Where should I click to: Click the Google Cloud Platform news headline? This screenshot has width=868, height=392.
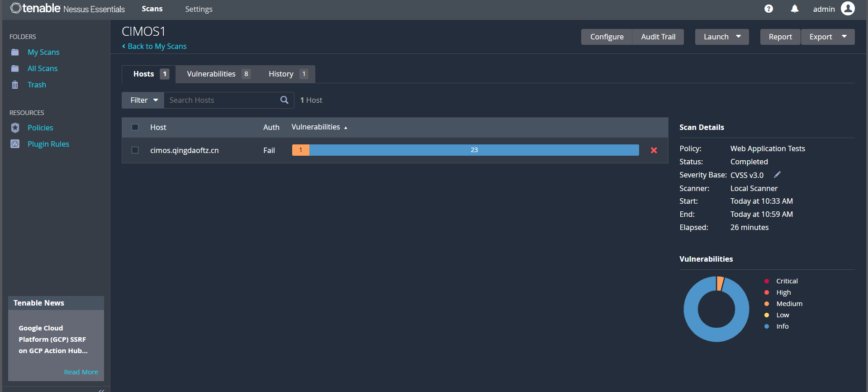(x=53, y=339)
